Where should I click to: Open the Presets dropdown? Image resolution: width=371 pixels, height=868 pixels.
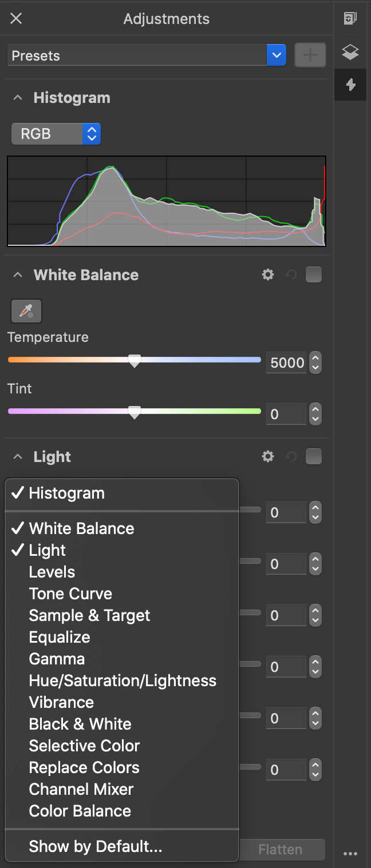277,55
